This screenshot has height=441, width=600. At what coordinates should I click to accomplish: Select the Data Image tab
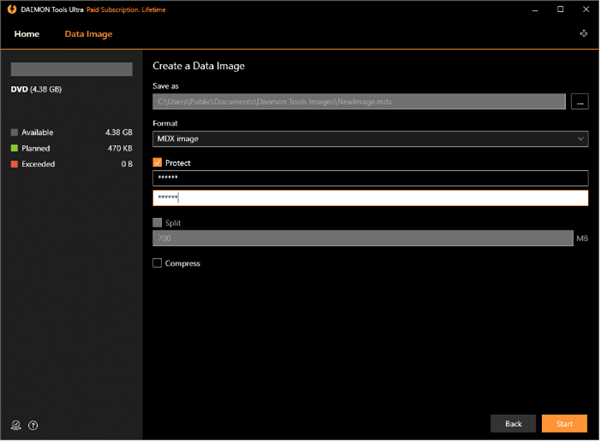[x=88, y=34]
